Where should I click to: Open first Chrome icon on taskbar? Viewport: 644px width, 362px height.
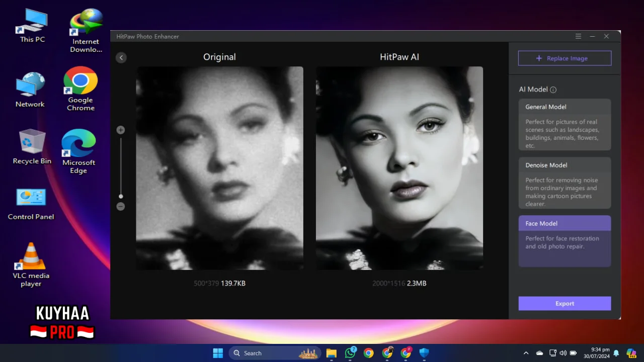[x=369, y=353]
